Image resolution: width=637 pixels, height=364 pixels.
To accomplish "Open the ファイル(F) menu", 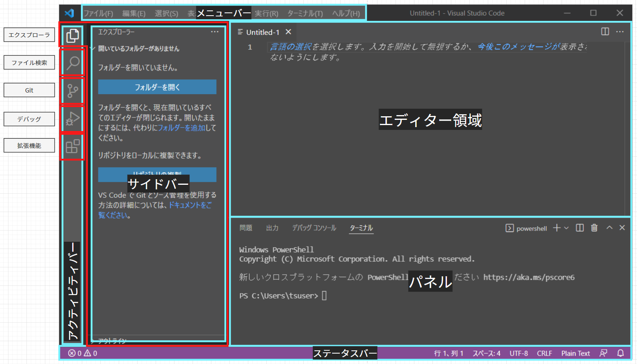I will pos(98,13).
